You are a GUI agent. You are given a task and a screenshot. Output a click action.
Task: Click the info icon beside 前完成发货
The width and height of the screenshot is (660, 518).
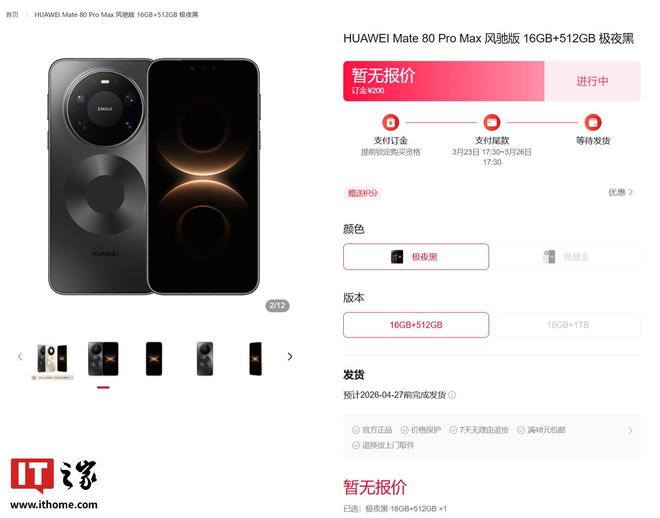[x=453, y=395]
